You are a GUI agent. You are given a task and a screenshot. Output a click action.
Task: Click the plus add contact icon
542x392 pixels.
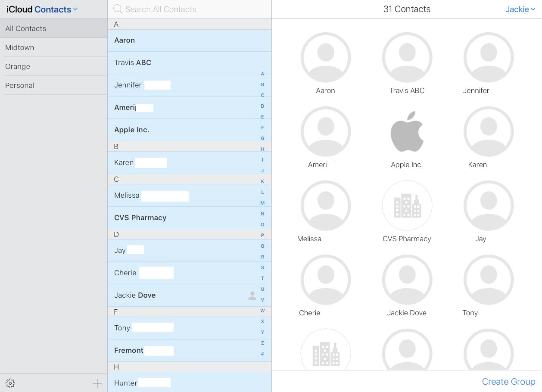[97, 383]
